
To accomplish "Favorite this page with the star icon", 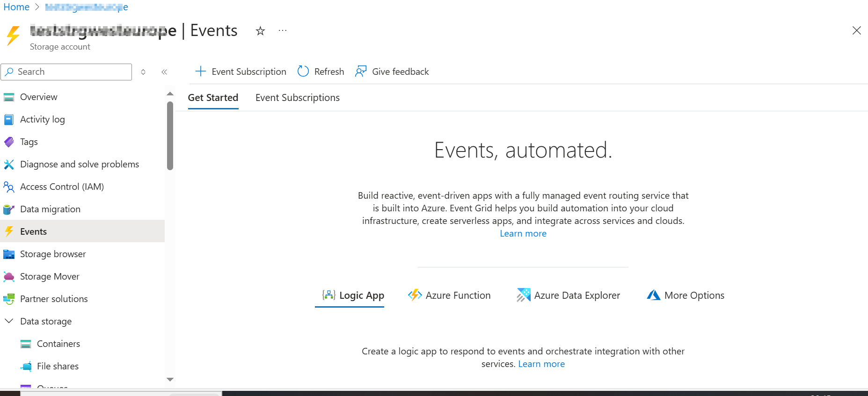I will (x=260, y=31).
